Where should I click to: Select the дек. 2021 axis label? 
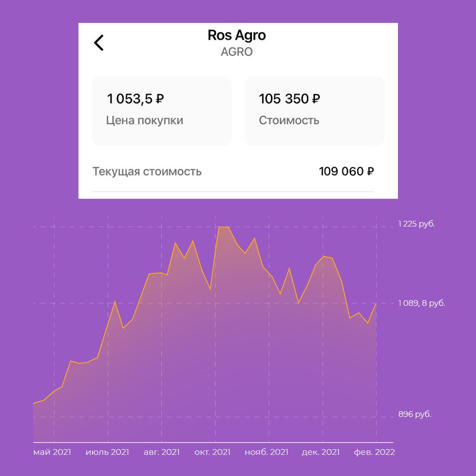(x=320, y=452)
